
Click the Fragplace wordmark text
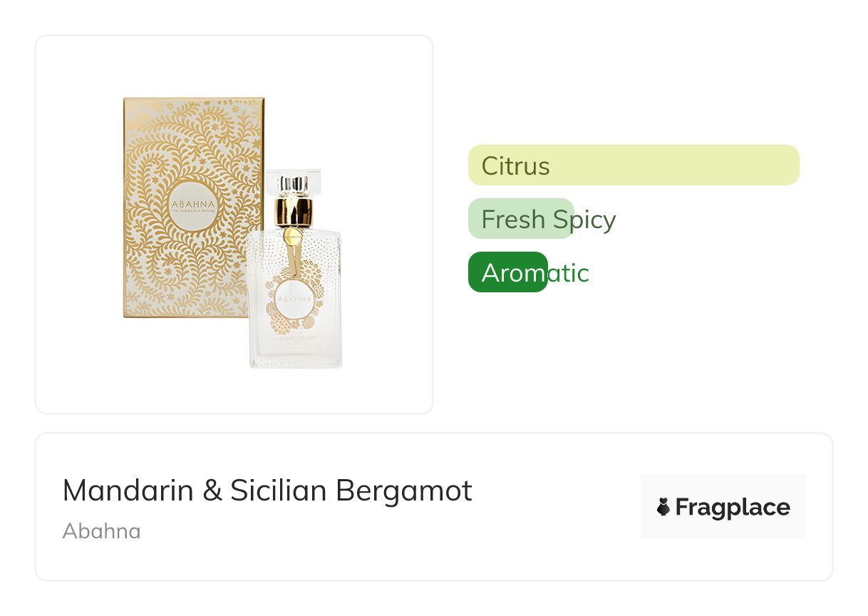tap(732, 508)
